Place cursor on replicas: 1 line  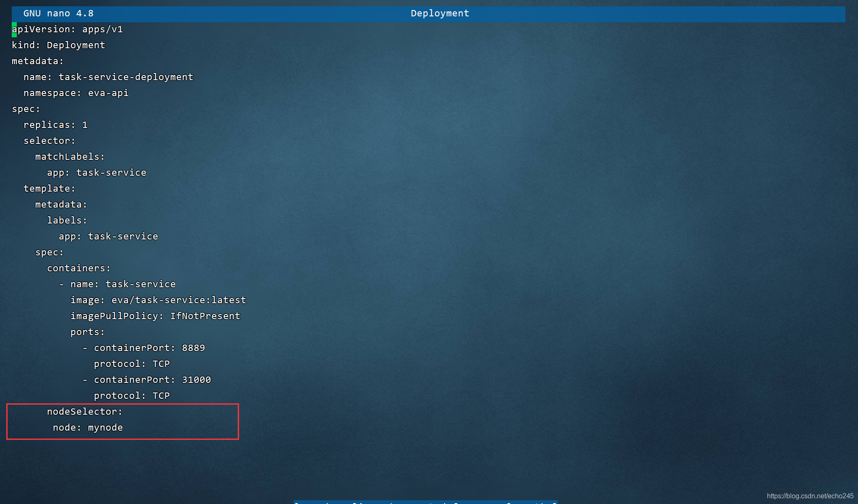[x=55, y=125]
